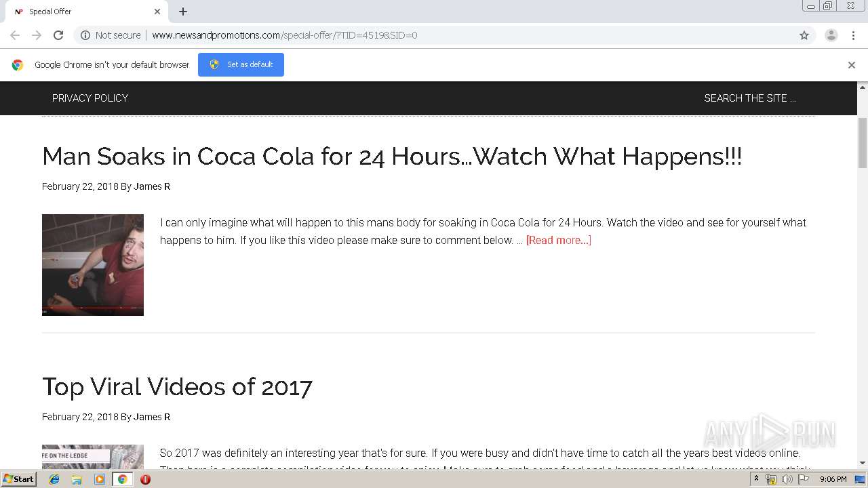
Task: Click the February 22, 2018 date under Coca Cola post
Action: (80, 186)
